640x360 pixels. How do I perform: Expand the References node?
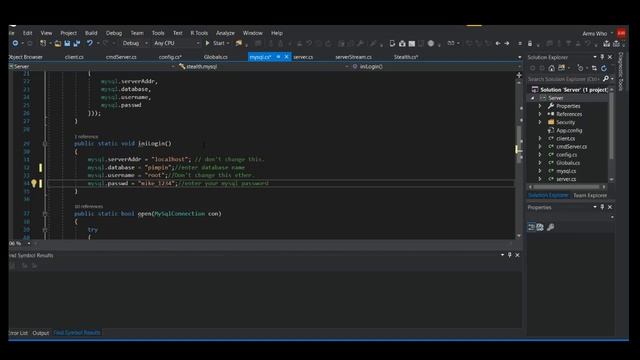click(540, 114)
